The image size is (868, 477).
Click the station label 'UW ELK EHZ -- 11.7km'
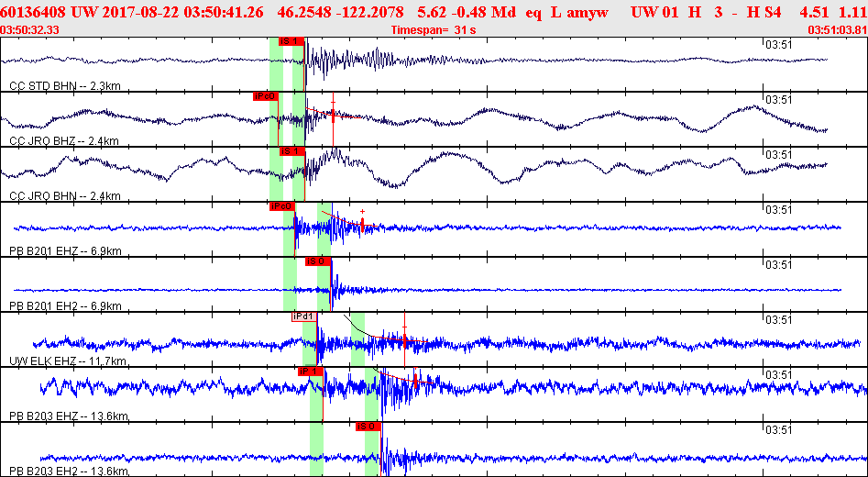68,361
